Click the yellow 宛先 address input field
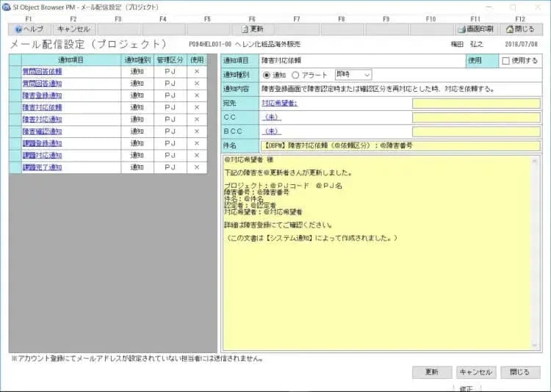 pyautogui.click(x=476, y=104)
